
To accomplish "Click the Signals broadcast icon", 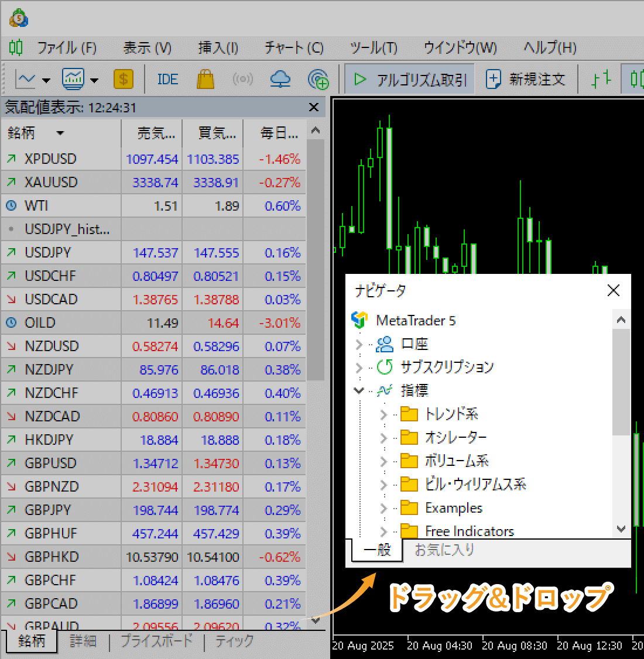I will 243,79.
